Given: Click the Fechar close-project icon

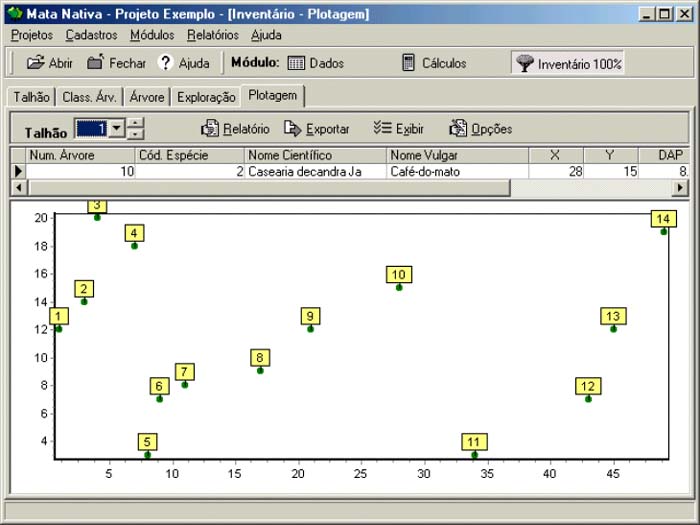Looking at the screenshot, I should pyautogui.click(x=96, y=63).
